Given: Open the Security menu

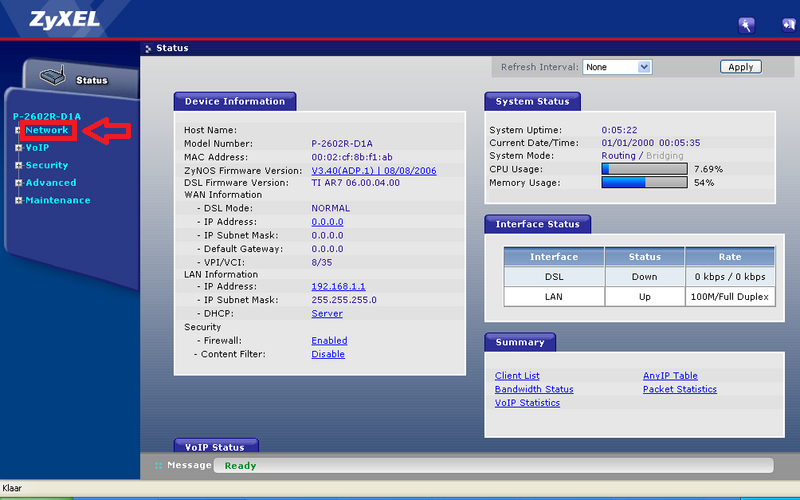Looking at the screenshot, I should pyautogui.click(x=46, y=165).
